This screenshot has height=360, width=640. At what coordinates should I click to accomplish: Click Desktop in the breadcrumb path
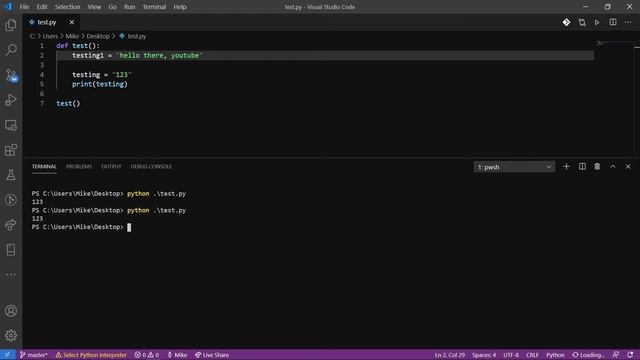point(98,36)
